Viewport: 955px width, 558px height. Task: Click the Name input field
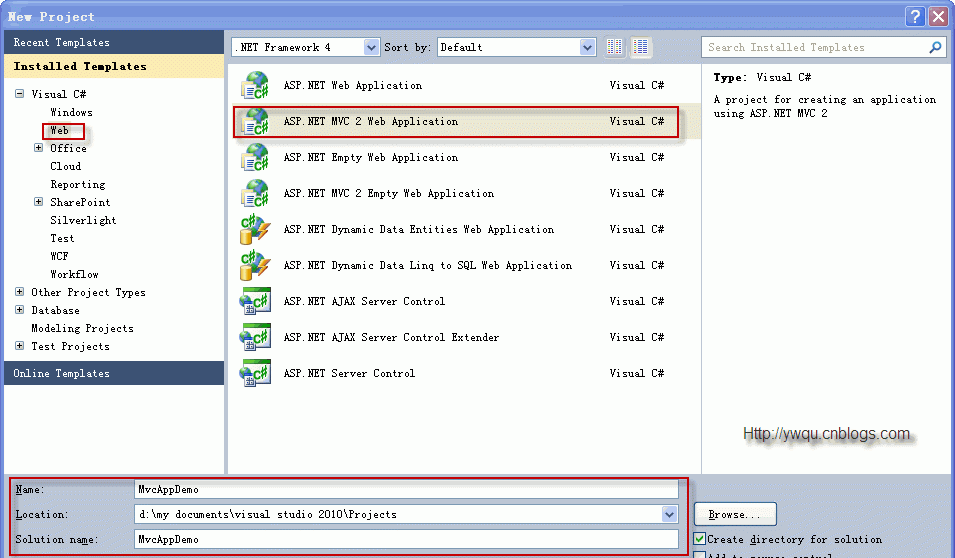(406, 489)
